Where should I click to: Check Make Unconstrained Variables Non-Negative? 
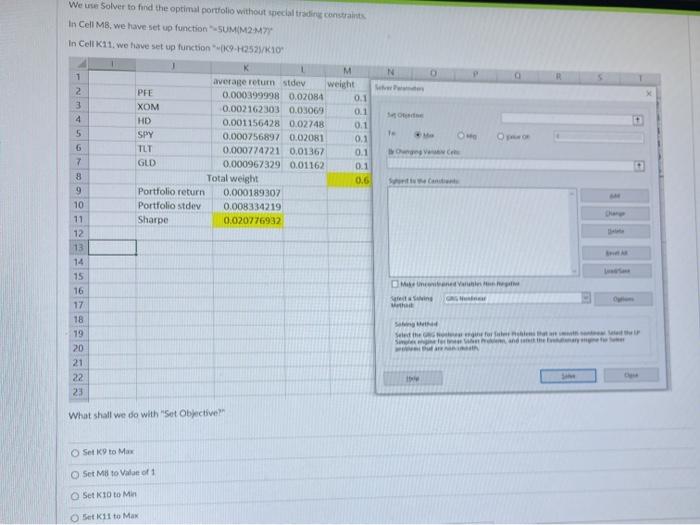pos(395,284)
